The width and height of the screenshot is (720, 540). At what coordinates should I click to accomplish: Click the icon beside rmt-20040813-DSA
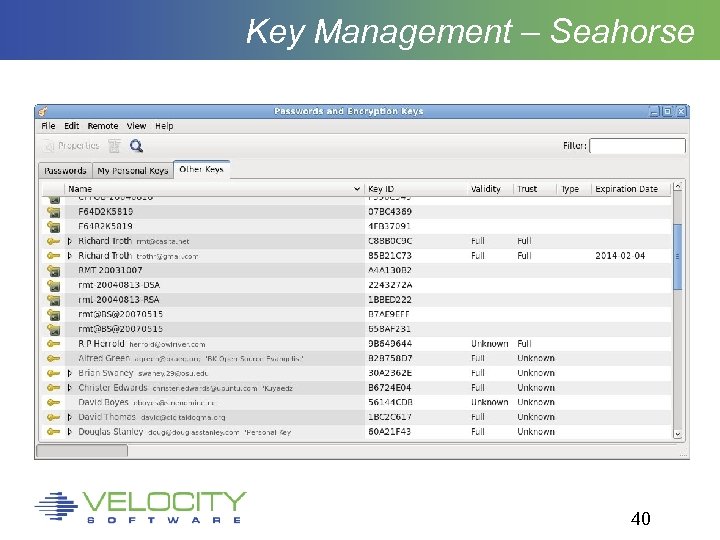click(53, 285)
